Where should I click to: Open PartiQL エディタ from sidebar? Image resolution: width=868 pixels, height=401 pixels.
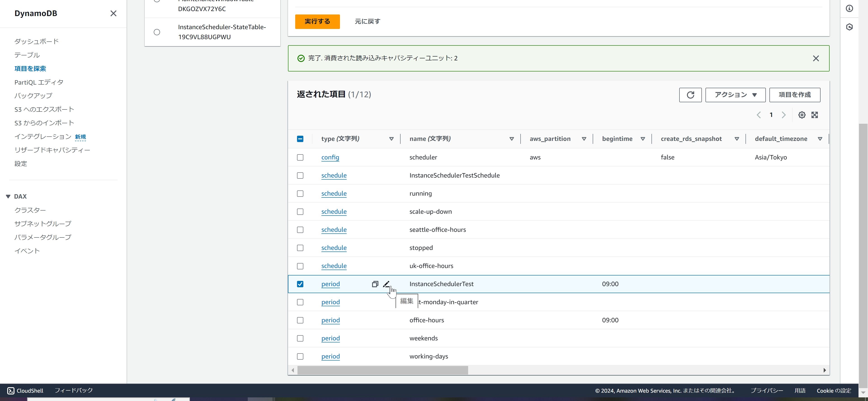(x=39, y=82)
